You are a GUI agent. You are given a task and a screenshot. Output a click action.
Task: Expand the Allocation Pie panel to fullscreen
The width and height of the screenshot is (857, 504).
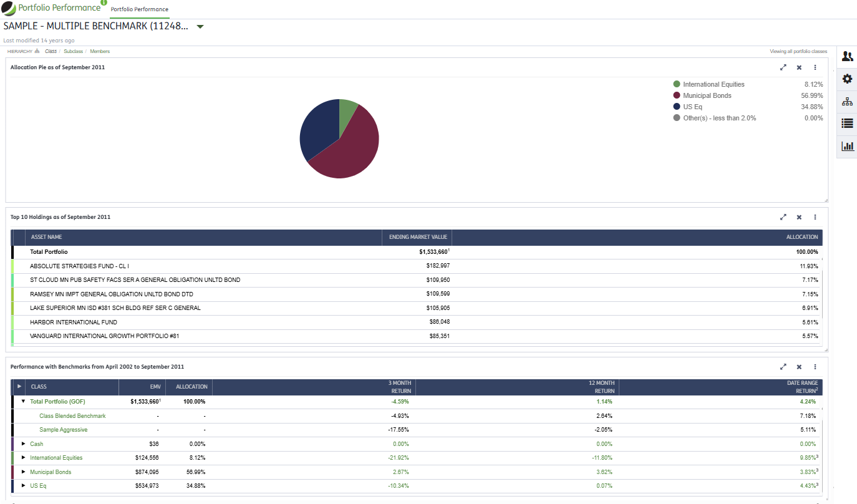pyautogui.click(x=783, y=67)
